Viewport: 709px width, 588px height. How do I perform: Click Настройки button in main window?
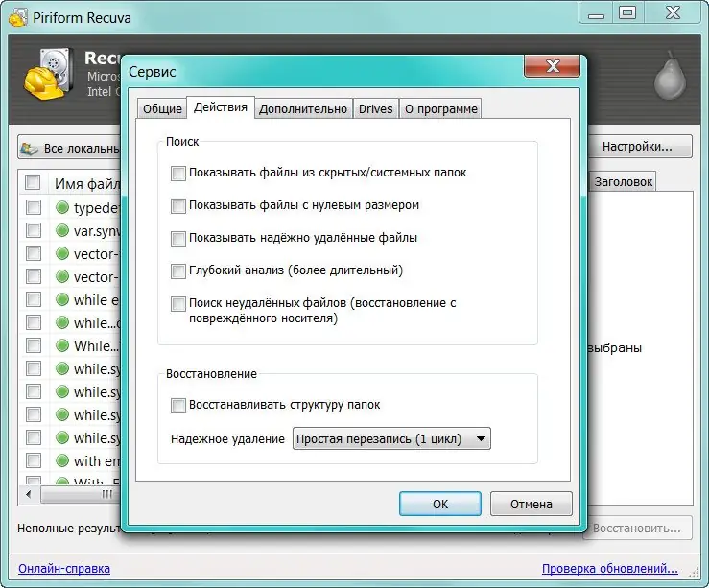pos(640,147)
